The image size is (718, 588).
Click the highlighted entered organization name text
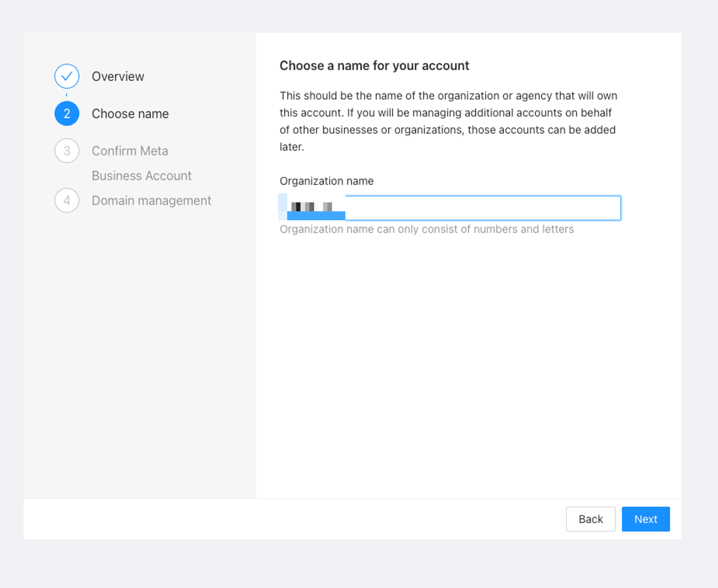(312, 207)
